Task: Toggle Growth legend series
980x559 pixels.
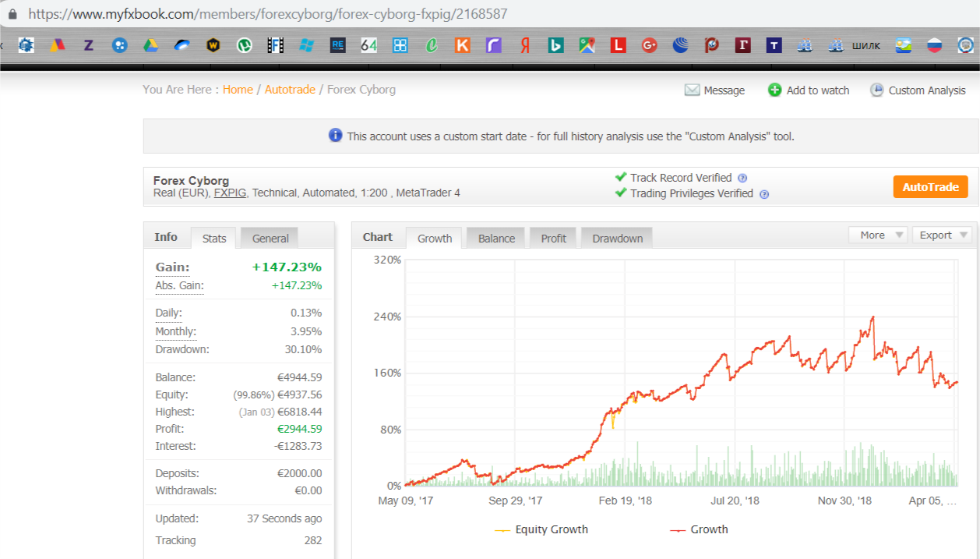Action: click(699, 529)
